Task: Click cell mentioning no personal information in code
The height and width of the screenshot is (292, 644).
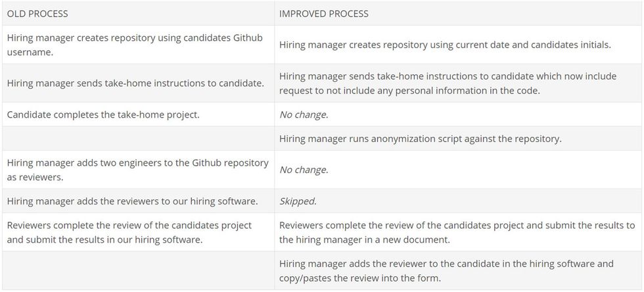Action: 448,84
